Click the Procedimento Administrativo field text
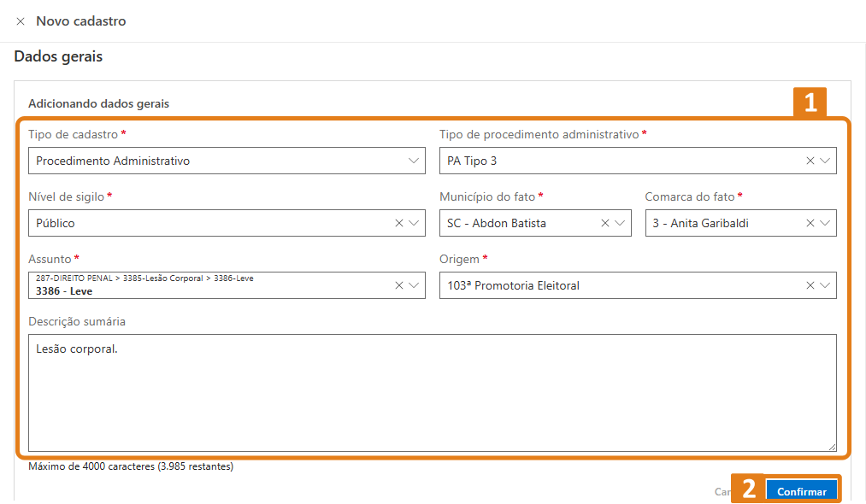Image resolution: width=866 pixels, height=504 pixels. (113, 161)
